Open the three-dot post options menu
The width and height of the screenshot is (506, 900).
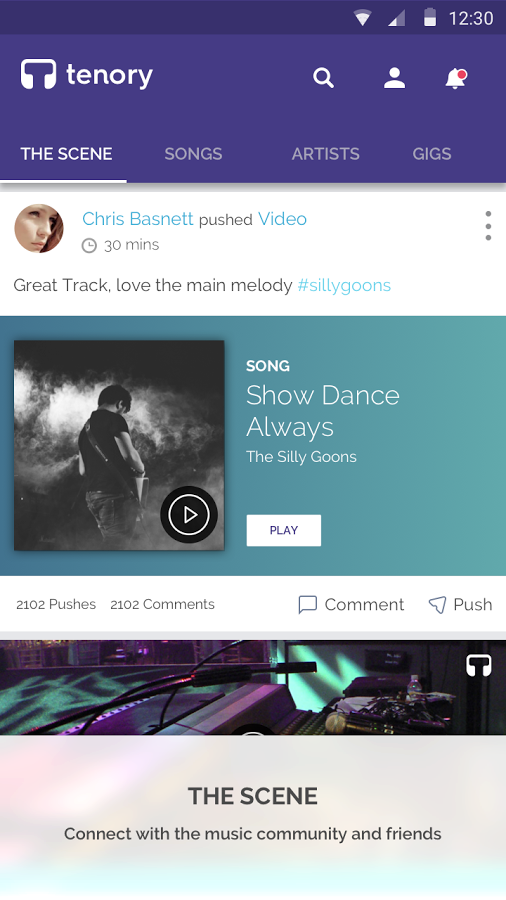488,226
